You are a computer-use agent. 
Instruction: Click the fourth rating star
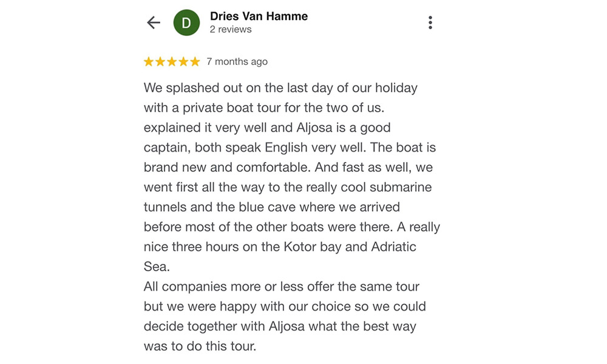point(183,61)
